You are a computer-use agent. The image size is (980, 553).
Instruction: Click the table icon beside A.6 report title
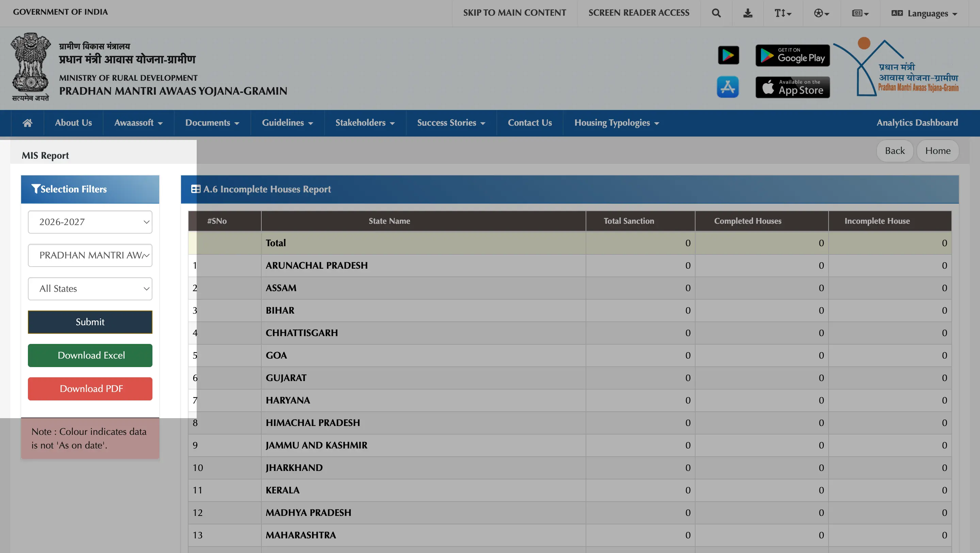(196, 189)
